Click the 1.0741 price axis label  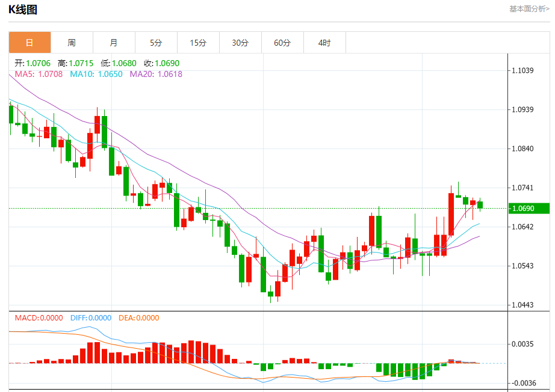pos(522,188)
